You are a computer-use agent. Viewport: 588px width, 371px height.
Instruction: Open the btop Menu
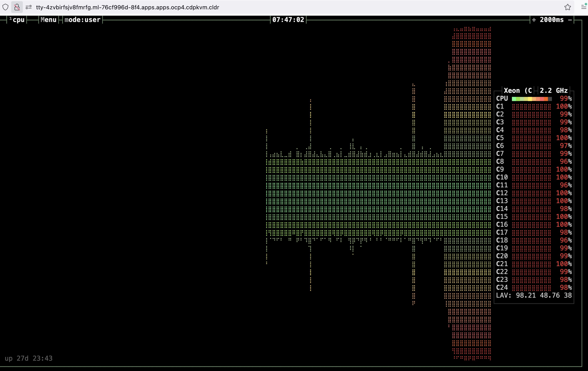pyautogui.click(x=48, y=20)
